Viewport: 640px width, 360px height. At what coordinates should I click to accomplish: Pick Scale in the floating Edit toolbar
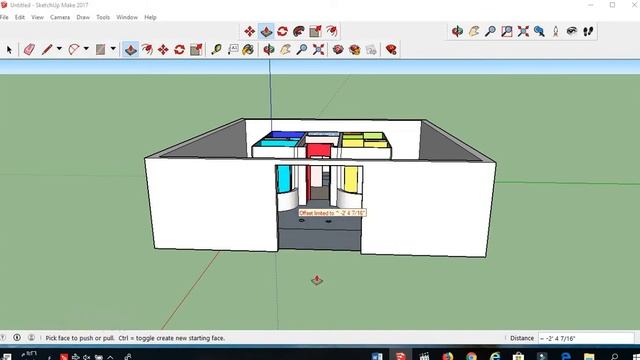tap(315, 31)
